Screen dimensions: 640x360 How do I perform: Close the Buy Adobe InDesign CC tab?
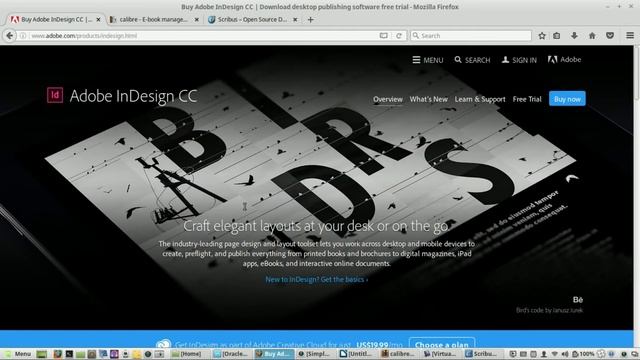point(98,20)
